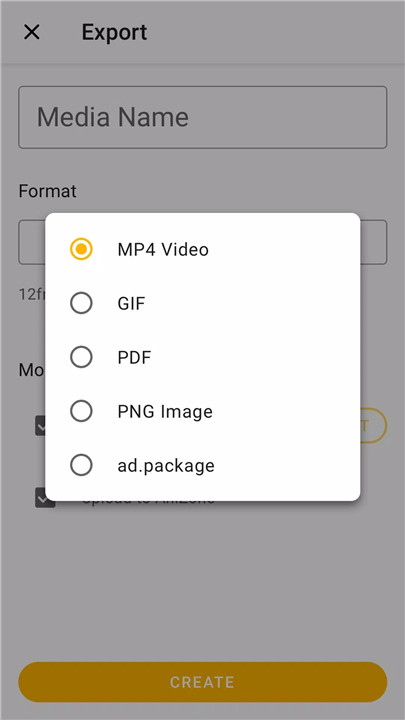Choose the GIF text label
405x720 pixels.
pos(131,304)
